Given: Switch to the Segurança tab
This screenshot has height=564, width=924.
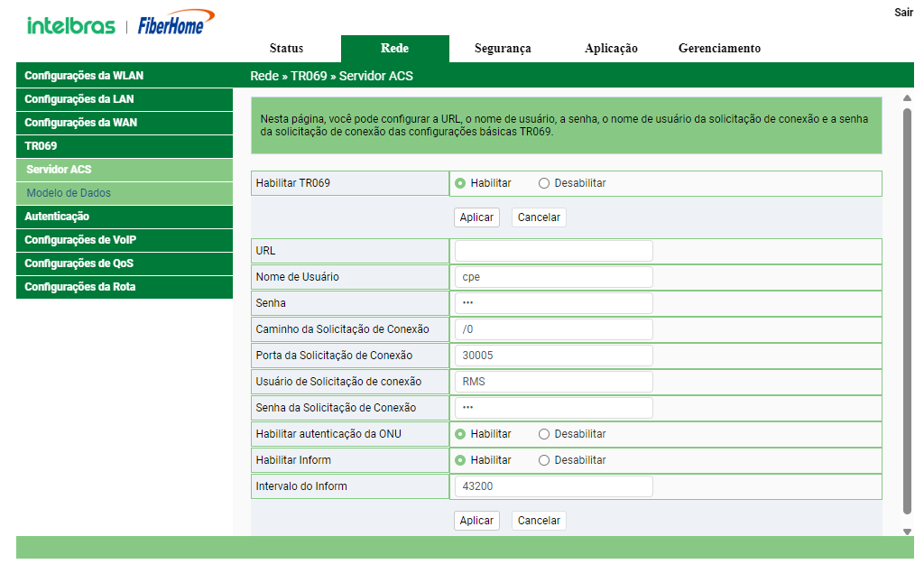Looking at the screenshot, I should point(503,49).
